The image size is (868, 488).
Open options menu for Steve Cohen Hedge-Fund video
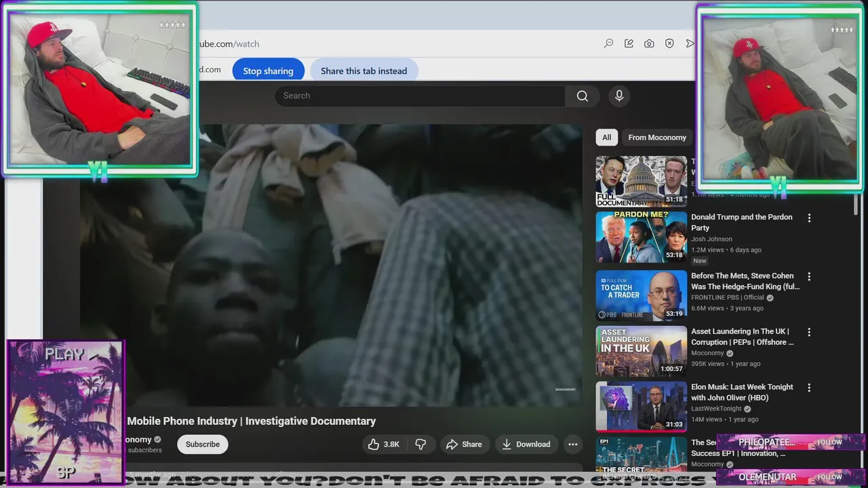(x=809, y=276)
